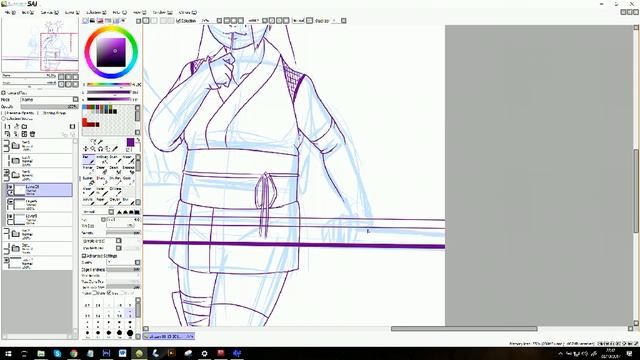
Task: Create a new normal layer
Action: (x=7, y=127)
